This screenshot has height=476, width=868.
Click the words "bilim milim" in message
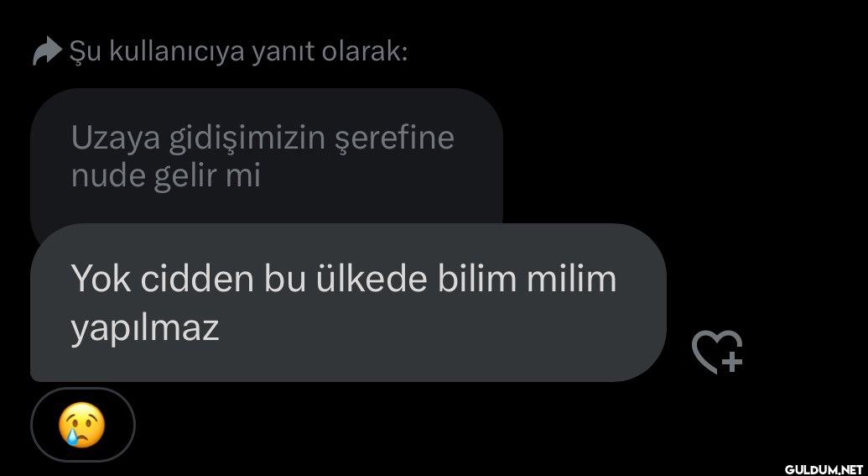click(x=527, y=279)
